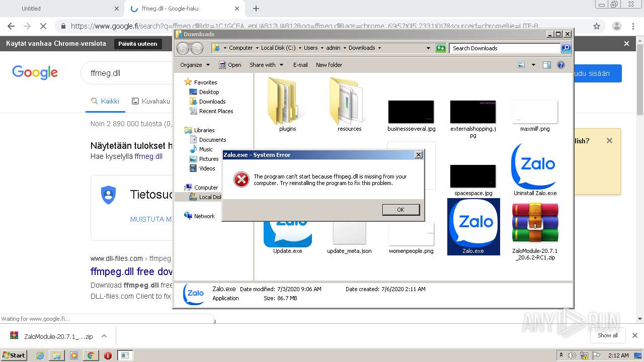Click the Google logo

click(35, 72)
